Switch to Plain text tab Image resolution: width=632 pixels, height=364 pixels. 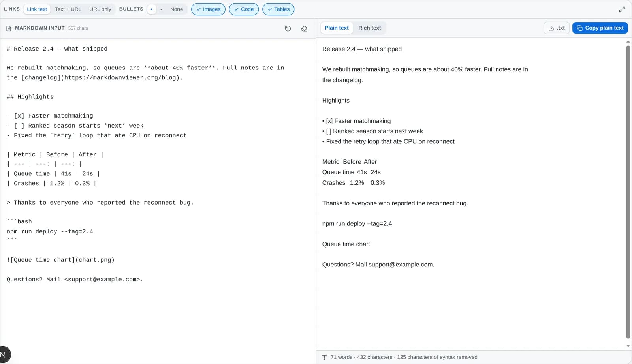point(337,28)
